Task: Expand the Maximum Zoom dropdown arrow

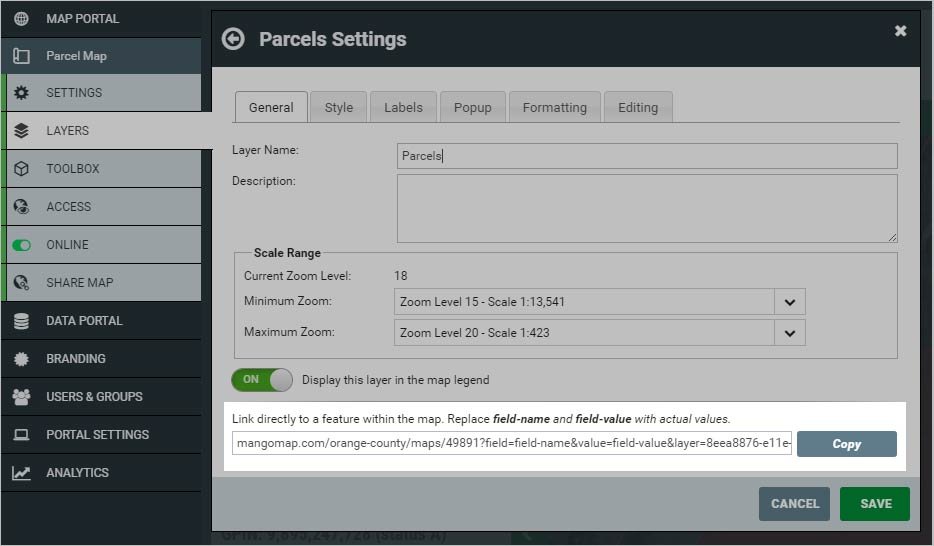Action: tap(790, 333)
